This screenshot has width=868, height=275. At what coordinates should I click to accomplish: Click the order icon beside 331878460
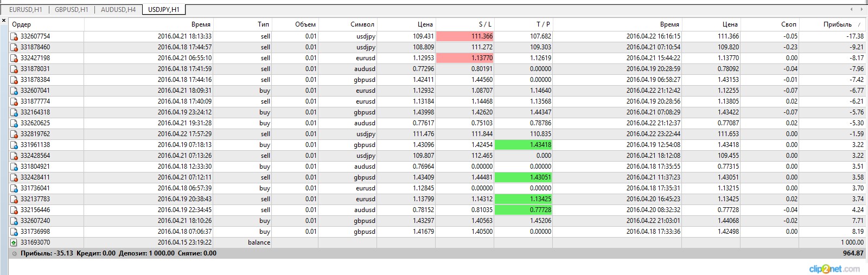14,47
